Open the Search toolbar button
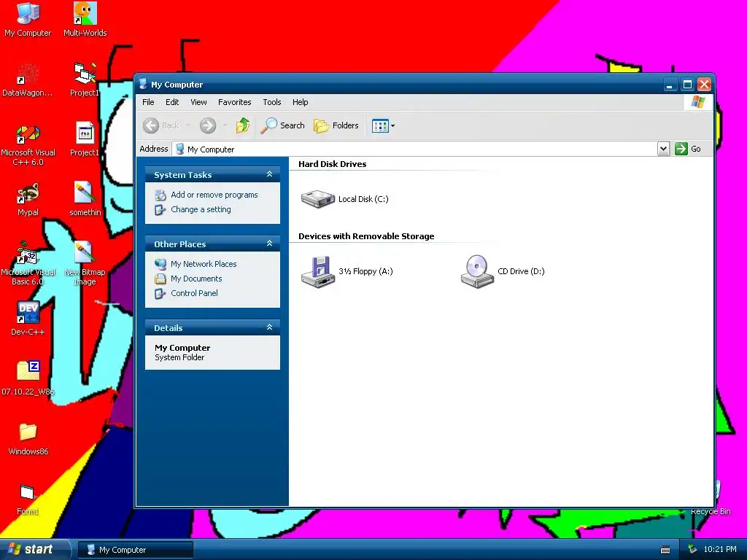Screen dimensions: 747x560 click(282, 125)
